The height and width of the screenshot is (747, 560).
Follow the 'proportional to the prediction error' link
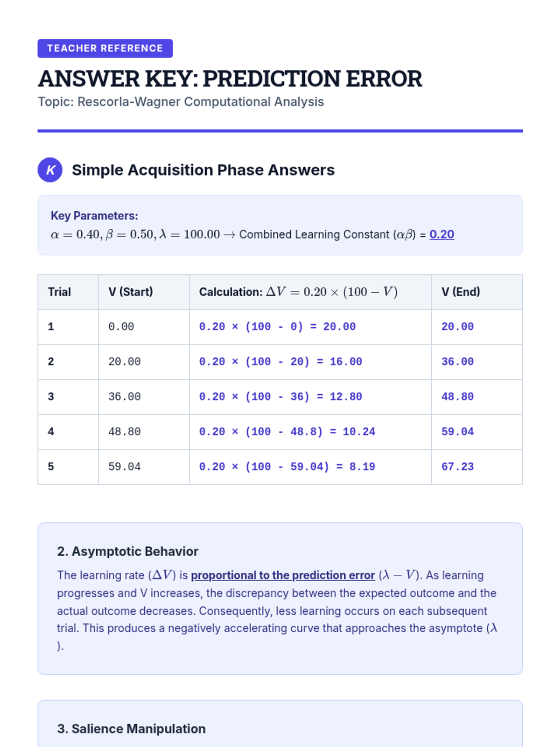(283, 575)
